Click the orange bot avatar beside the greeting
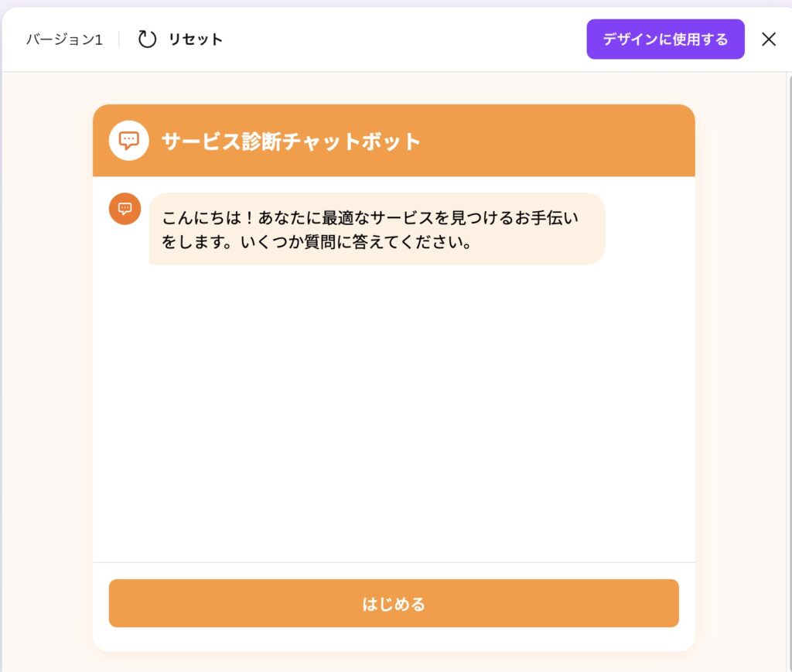Image resolution: width=792 pixels, height=672 pixels. [125, 209]
